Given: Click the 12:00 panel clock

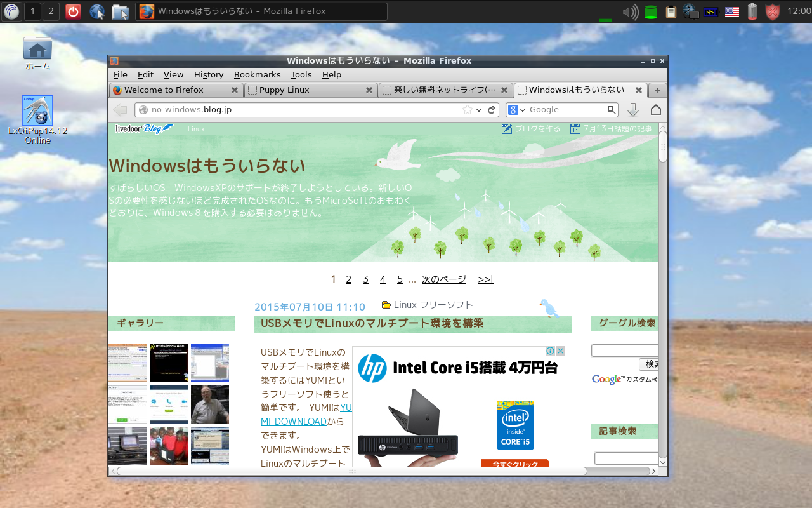Looking at the screenshot, I should coord(799,11).
